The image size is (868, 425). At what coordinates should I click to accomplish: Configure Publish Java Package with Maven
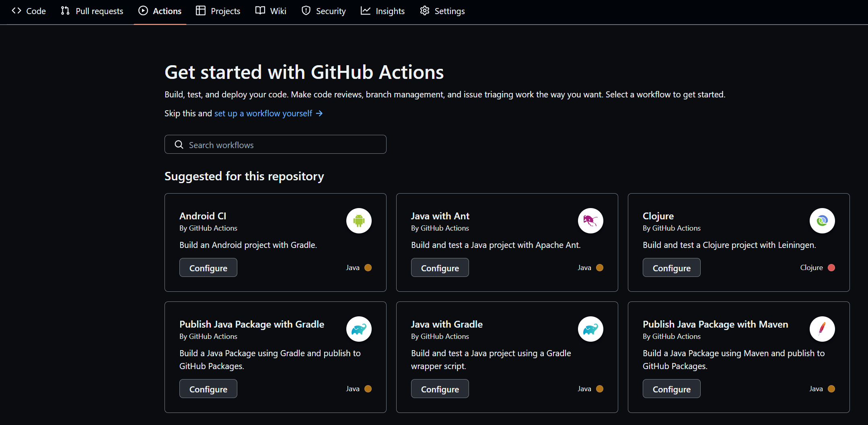point(671,389)
